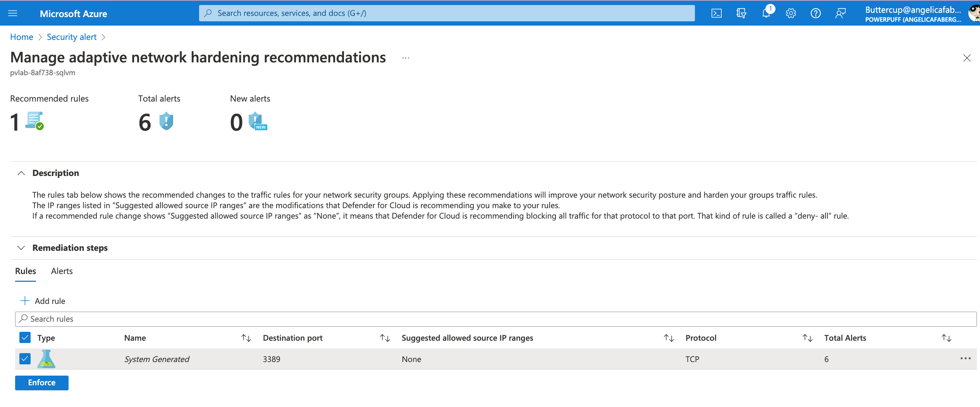Open the Directories and subscriptions filter icon
The height and width of the screenshot is (407, 980).
pos(741,14)
